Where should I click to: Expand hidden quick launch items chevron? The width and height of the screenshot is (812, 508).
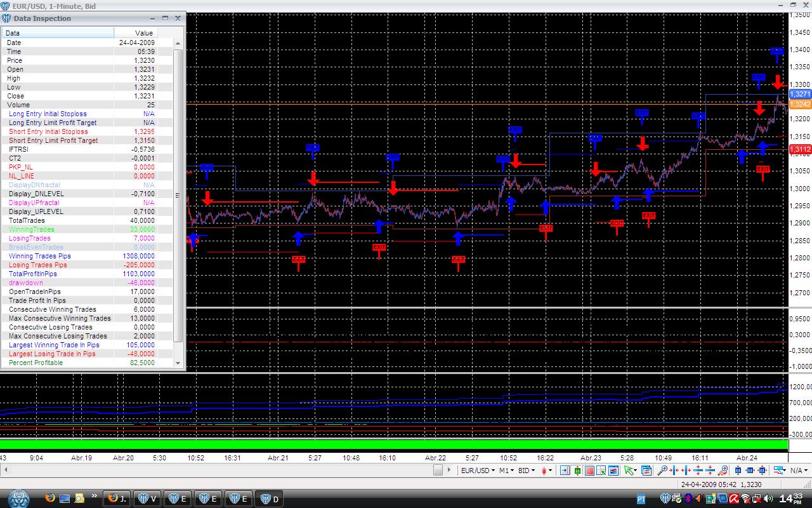pos(95,496)
